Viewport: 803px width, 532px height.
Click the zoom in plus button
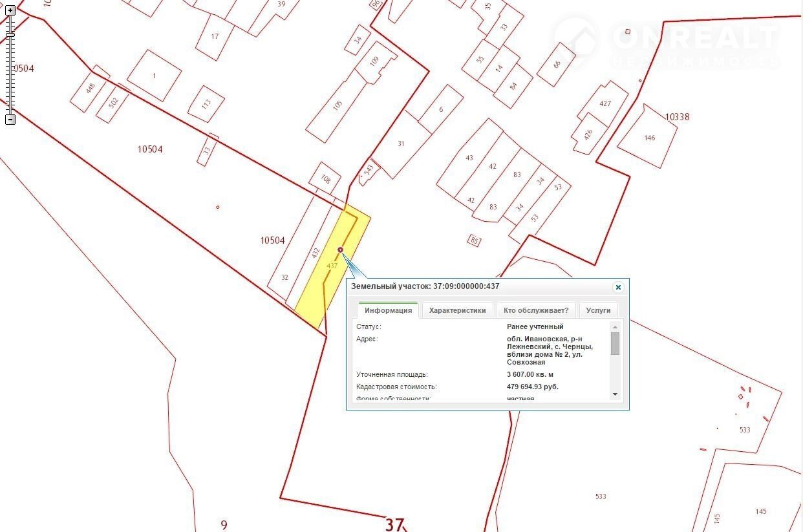pyautogui.click(x=10, y=10)
